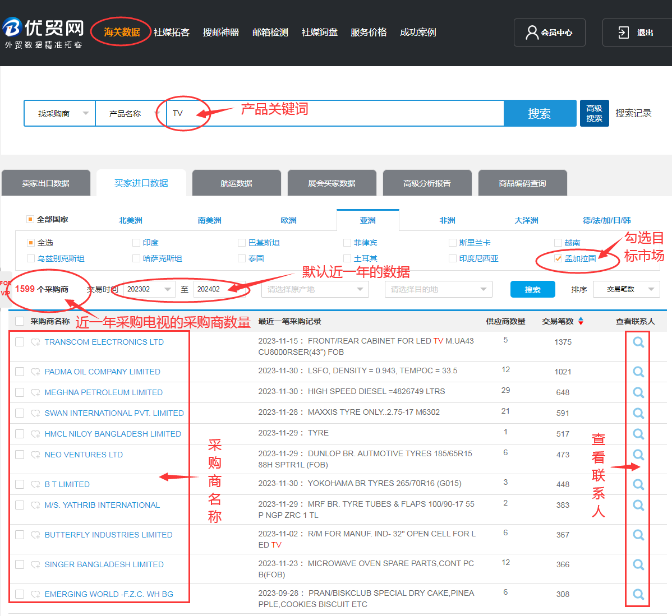Select the NEO VENTURES LTD row checkbox
Screen dimensions: 672x616
click(x=20, y=455)
